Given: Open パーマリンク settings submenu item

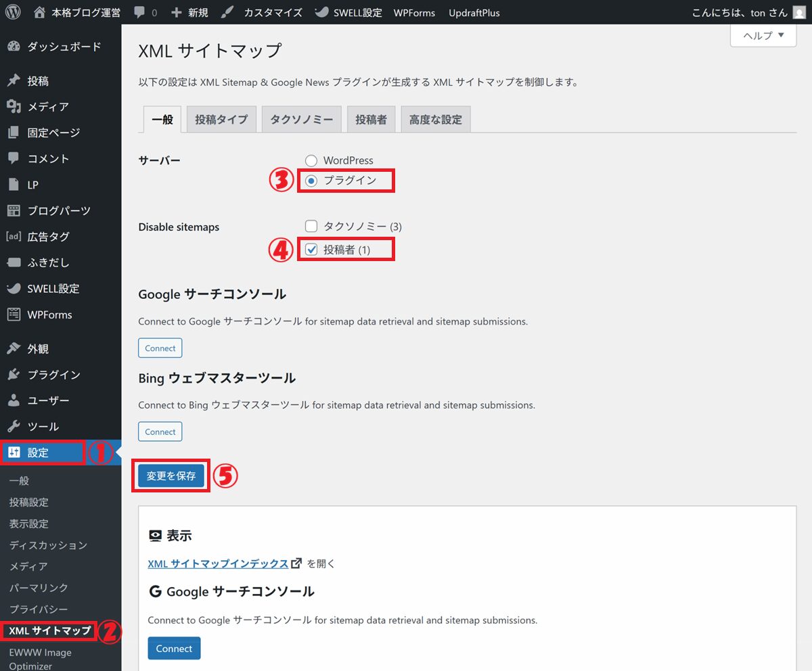Looking at the screenshot, I should (x=39, y=588).
